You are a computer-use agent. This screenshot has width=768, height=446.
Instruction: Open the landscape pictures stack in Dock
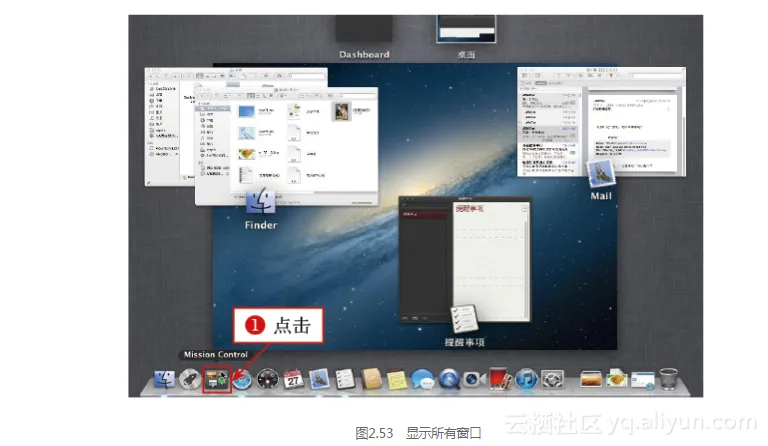pos(591,379)
